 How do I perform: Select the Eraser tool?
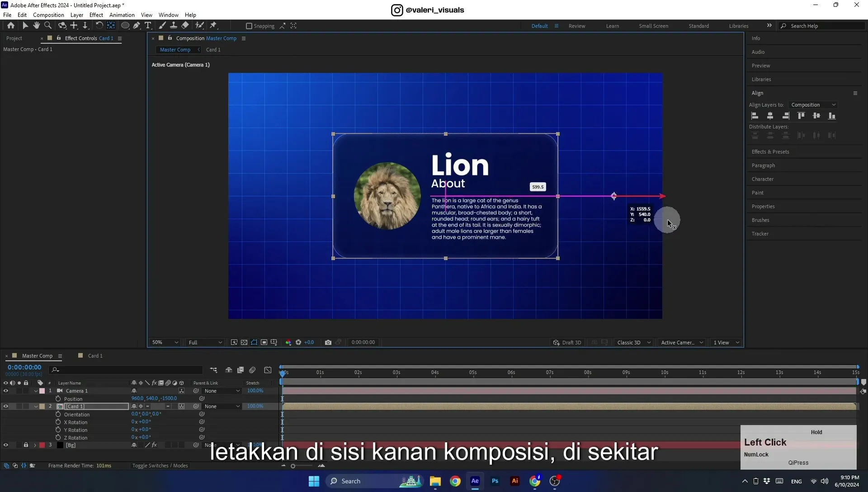tap(185, 26)
